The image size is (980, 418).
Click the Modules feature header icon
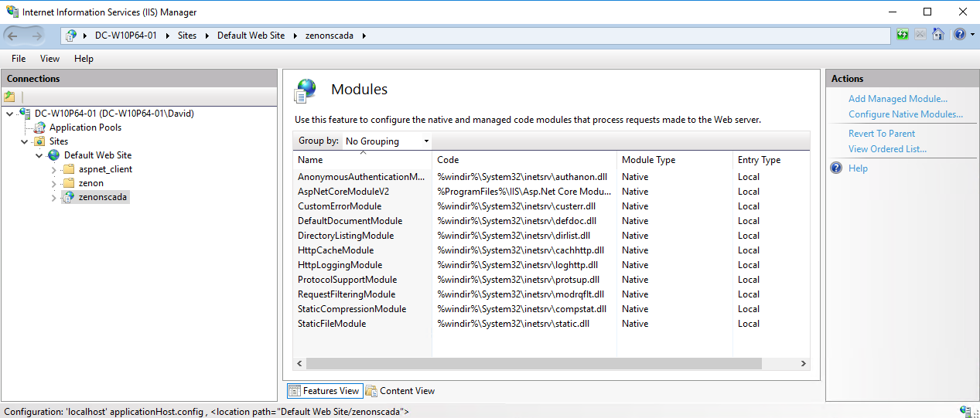click(x=306, y=90)
